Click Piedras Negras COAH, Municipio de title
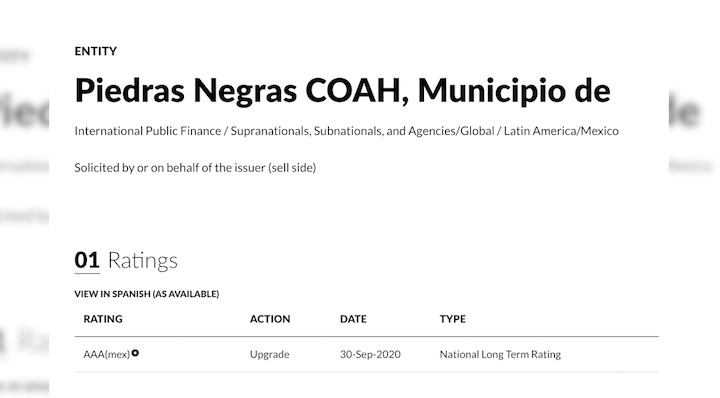This screenshot has width=720, height=398. (x=343, y=90)
